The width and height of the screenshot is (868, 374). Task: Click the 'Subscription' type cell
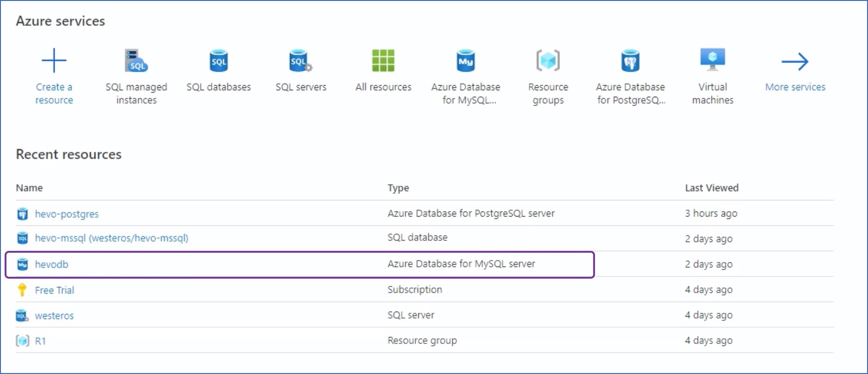click(415, 290)
